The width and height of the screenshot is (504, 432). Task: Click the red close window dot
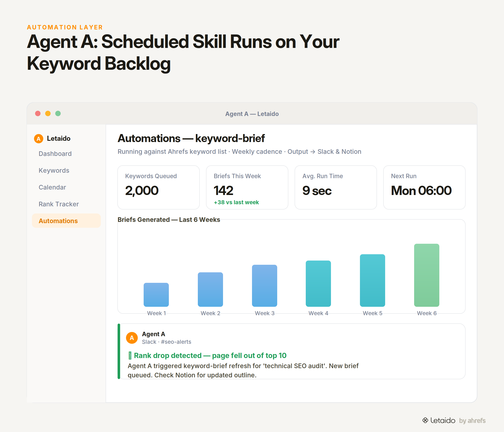tap(38, 113)
